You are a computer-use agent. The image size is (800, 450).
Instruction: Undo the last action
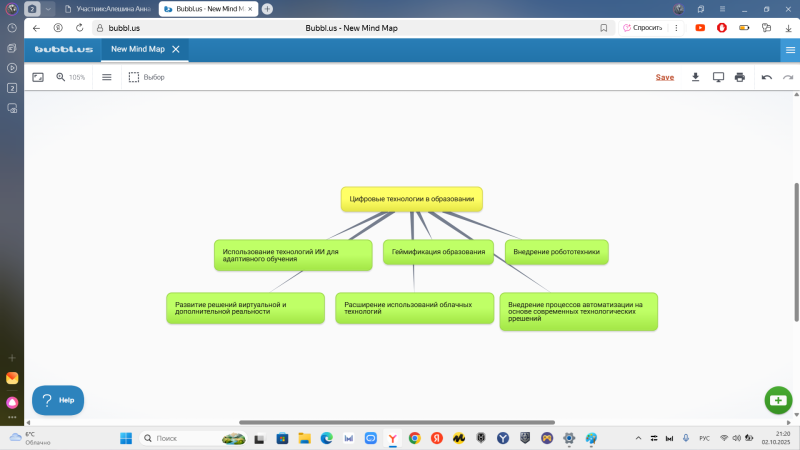pyautogui.click(x=766, y=77)
